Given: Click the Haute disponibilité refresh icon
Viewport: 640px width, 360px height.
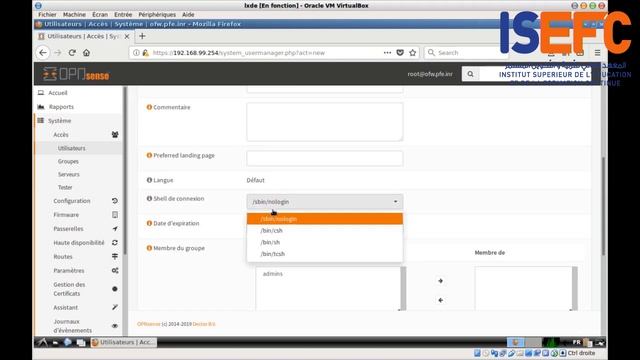Looking at the screenshot, I should click(x=115, y=242).
